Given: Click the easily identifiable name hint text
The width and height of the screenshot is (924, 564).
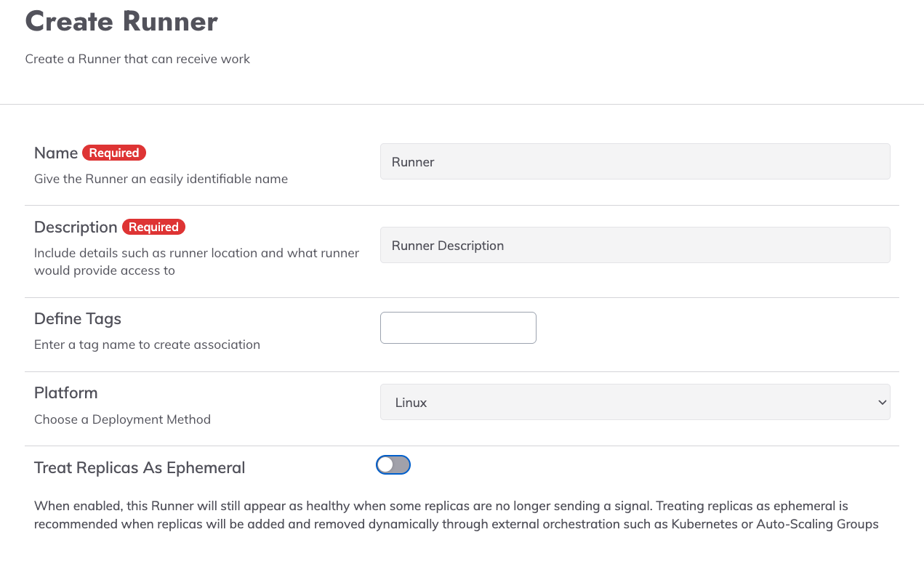Looking at the screenshot, I should [161, 179].
